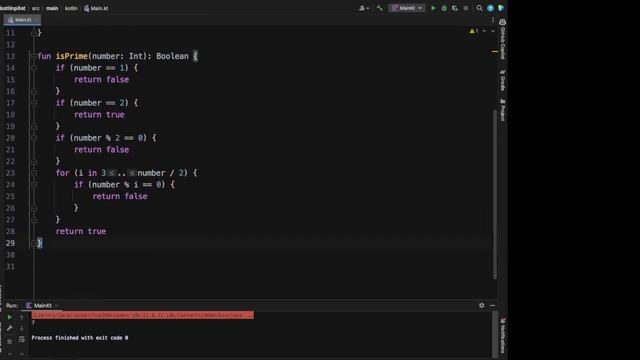Click the Run console scrollbar
Image resolution: width=640 pixels, height=360 pixels.
pos(495,335)
